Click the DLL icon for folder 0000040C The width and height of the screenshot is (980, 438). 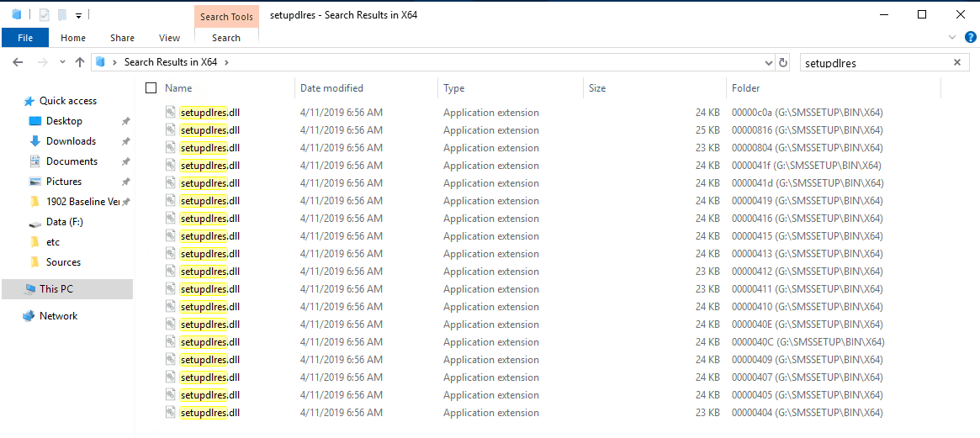172,342
